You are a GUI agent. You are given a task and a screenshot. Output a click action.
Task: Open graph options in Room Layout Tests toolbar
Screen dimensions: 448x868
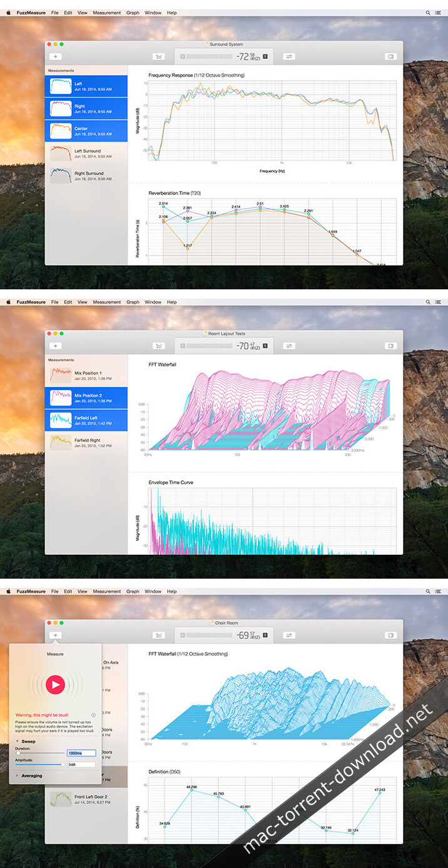pos(160,346)
